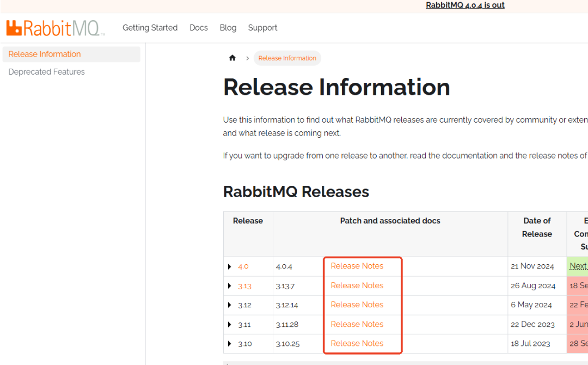This screenshot has height=365, width=588.
Task: Click the 3.12 release label
Action: [x=244, y=306]
